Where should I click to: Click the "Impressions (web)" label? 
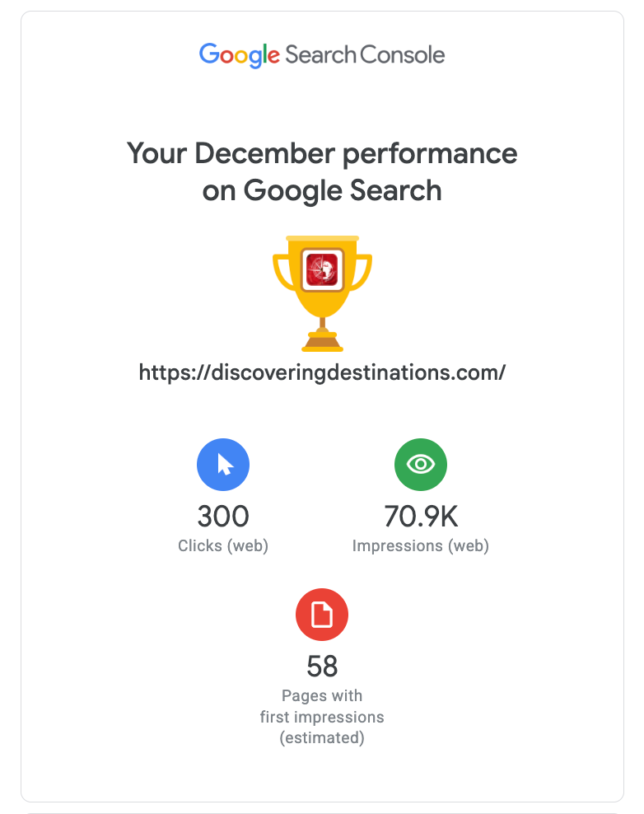point(421,545)
